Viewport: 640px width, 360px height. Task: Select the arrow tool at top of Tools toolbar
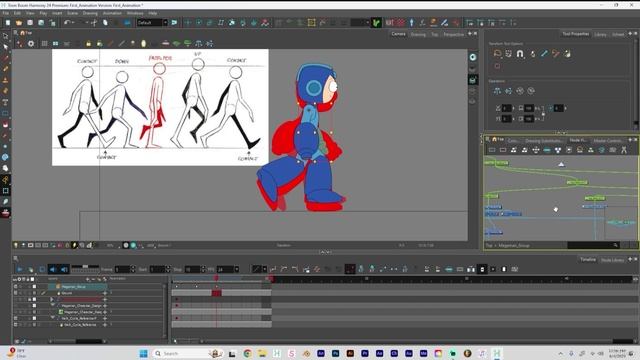click(5, 36)
